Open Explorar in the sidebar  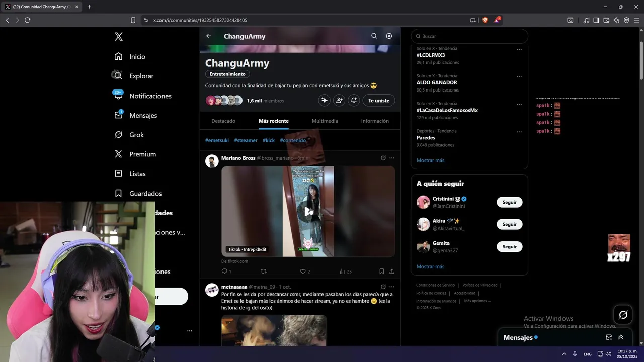pos(134,76)
